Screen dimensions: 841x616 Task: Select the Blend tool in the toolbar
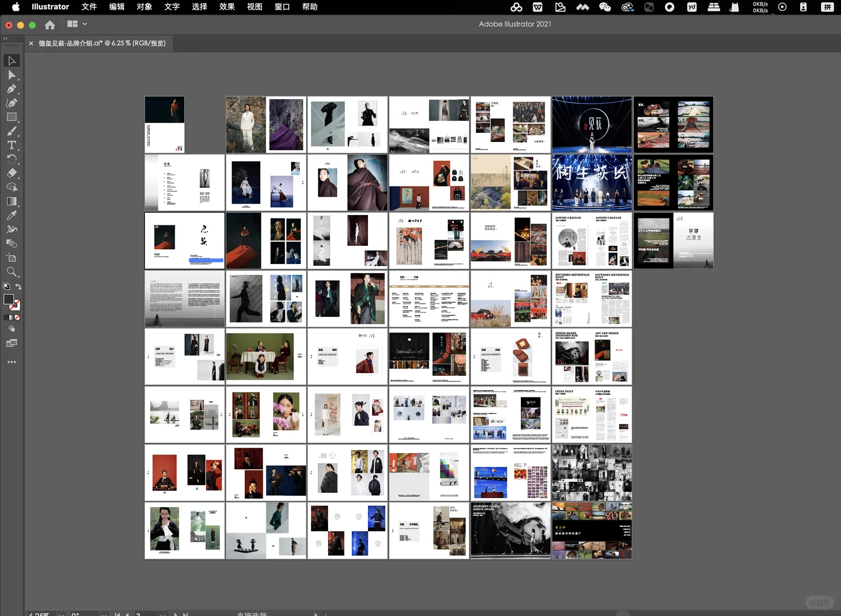click(11, 244)
